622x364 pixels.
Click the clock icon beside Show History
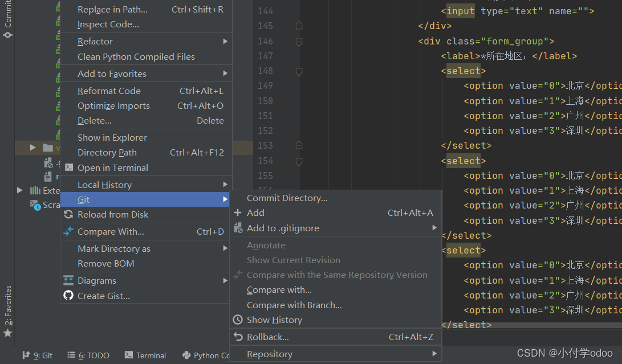click(x=238, y=320)
